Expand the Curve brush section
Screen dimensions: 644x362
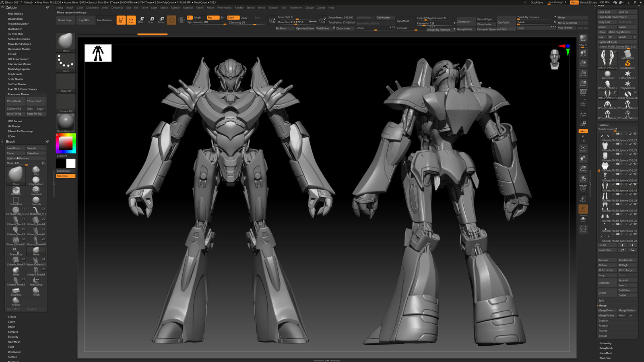pos(11,322)
